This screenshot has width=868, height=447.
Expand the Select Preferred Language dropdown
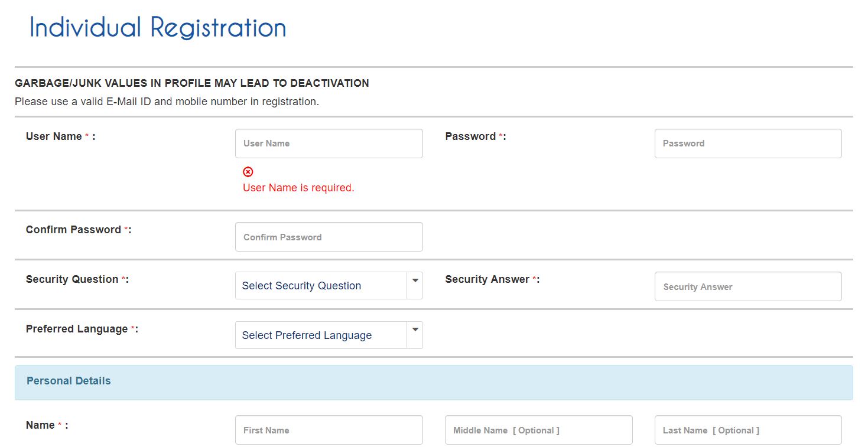pos(329,335)
